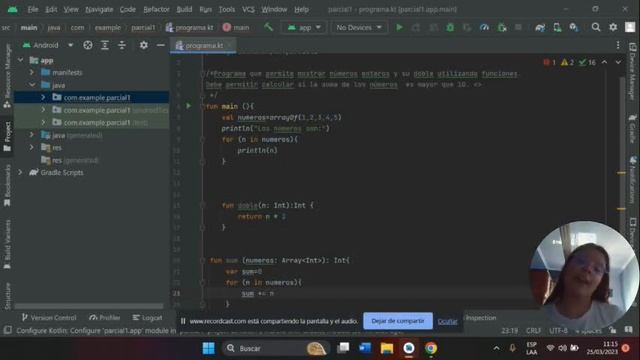Expand the java (generated) folder
640x360 pixels.
(32, 135)
